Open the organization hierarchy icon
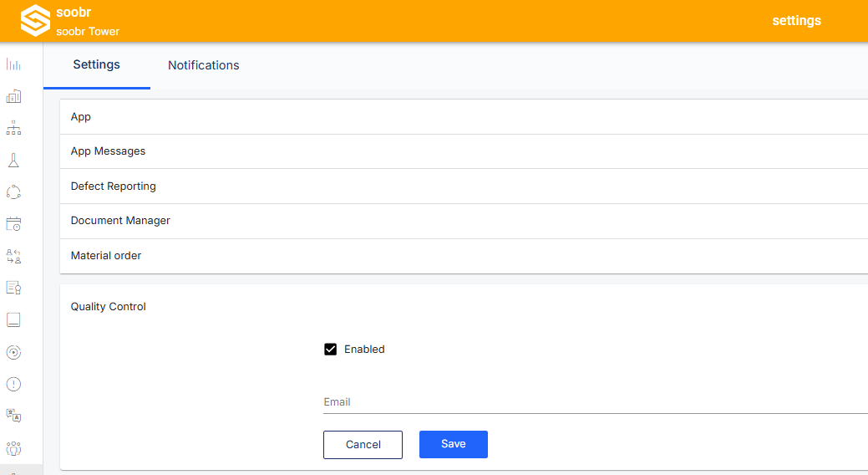This screenshot has height=475, width=868. click(x=14, y=129)
